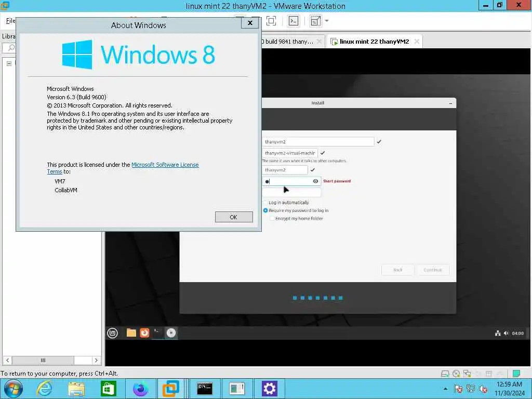Open Files folder icon in Mint panel

click(x=131, y=333)
